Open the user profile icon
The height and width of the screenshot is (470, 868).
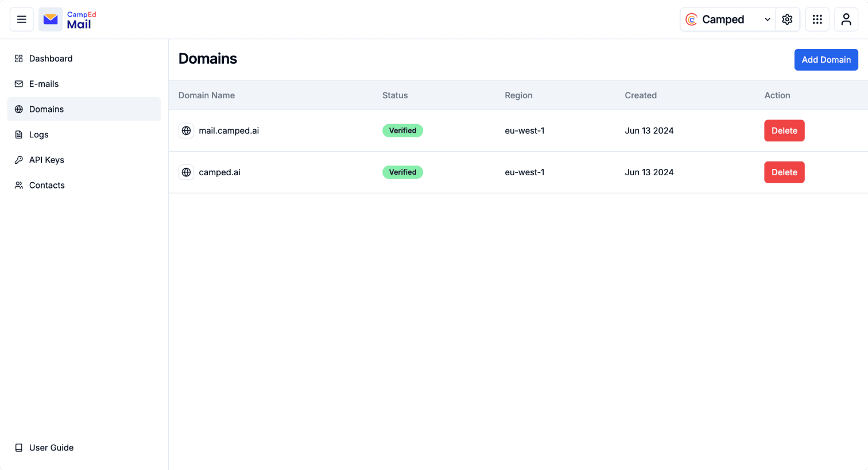[x=846, y=20]
